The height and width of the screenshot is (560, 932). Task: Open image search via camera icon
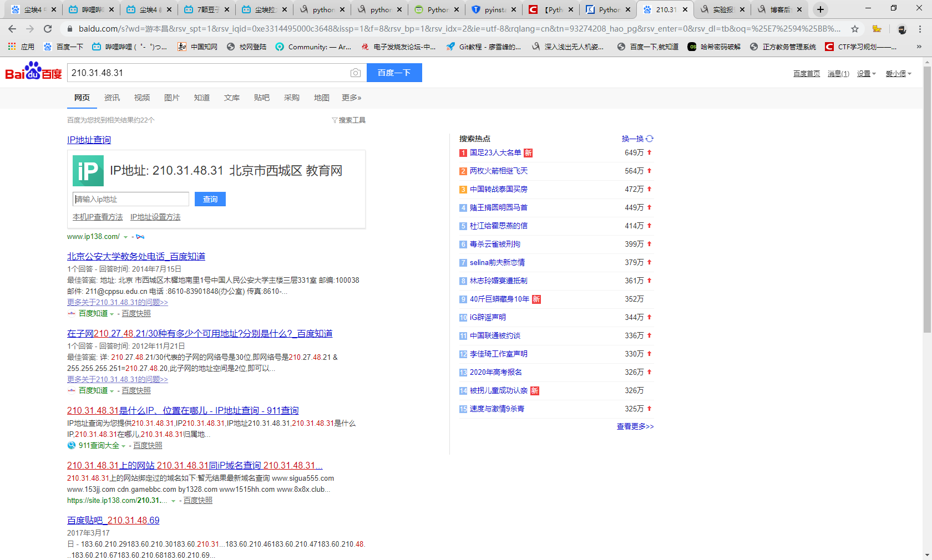[x=356, y=73]
